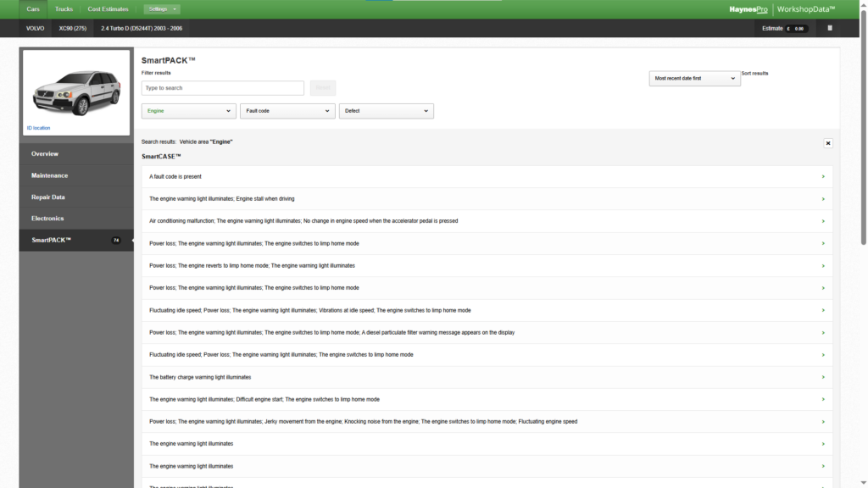Expand arrow for 'Air conditioning malfunction' row
This screenshot has width=868, height=488.
click(823, 221)
